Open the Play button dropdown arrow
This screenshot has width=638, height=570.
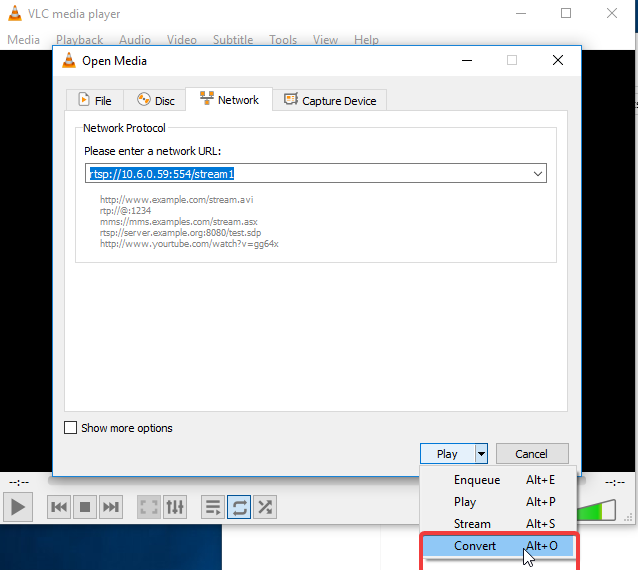pyautogui.click(x=481, y=453)
